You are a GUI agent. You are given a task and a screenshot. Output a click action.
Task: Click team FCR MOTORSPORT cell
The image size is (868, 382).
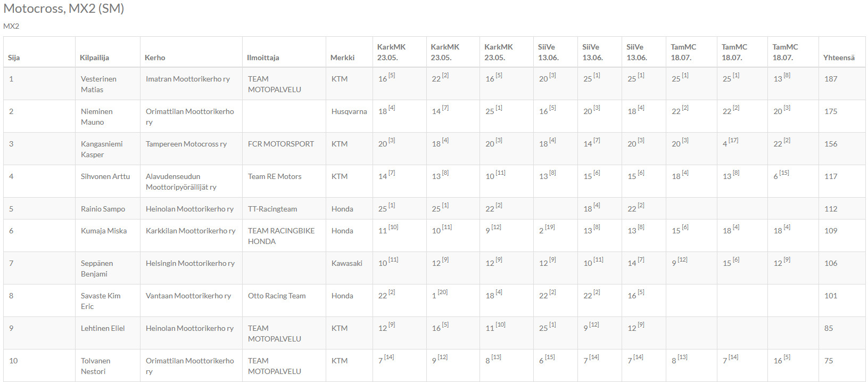tap(281, 144)
